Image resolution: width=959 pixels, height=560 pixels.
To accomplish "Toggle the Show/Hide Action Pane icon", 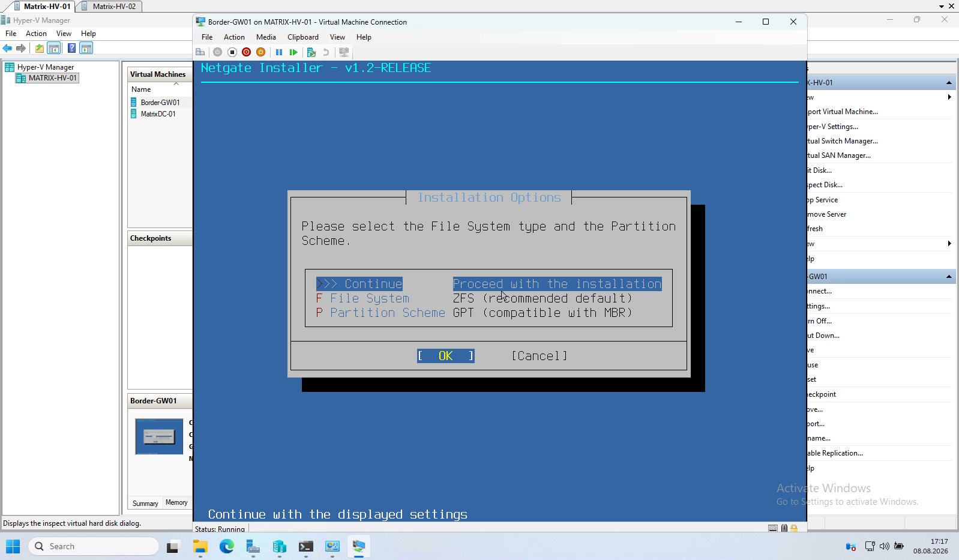I will click(x=86, y=48).
